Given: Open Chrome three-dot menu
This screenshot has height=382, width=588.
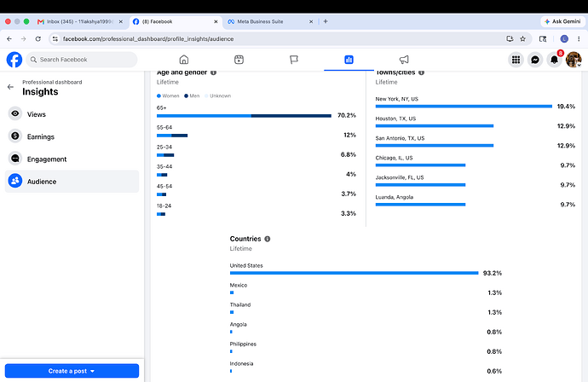Looking at the screenshot, I should click(x=579, y=38).
